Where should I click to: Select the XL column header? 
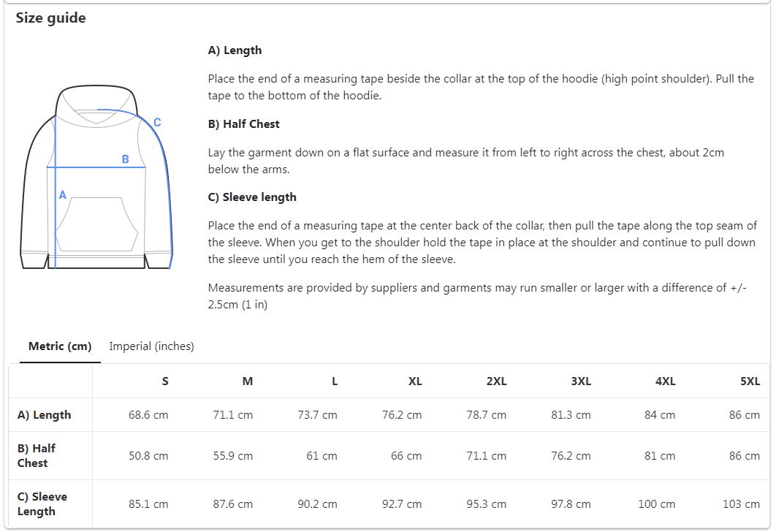pyautogui.click(x=415, y=381)
